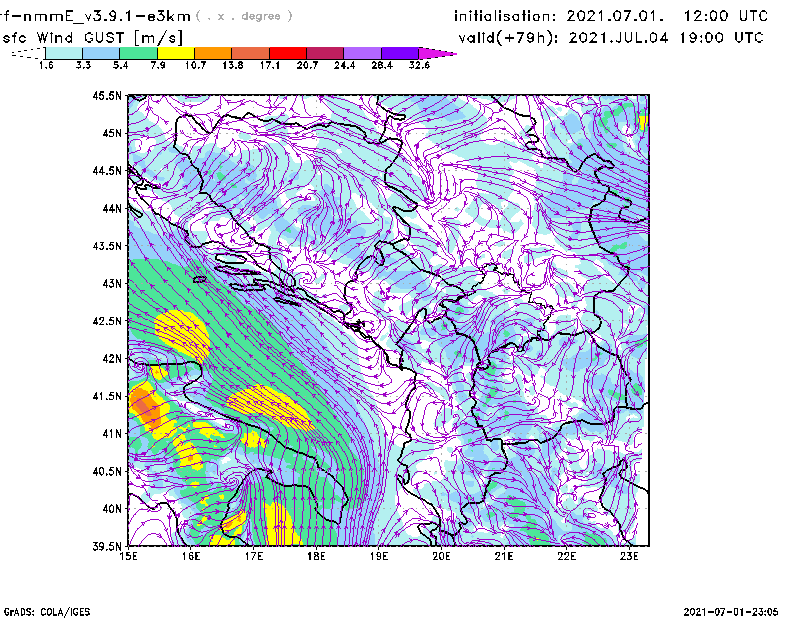Click the longitude label '18E'
The width and height of the screenshot is (800, 618).
[316, 556]
